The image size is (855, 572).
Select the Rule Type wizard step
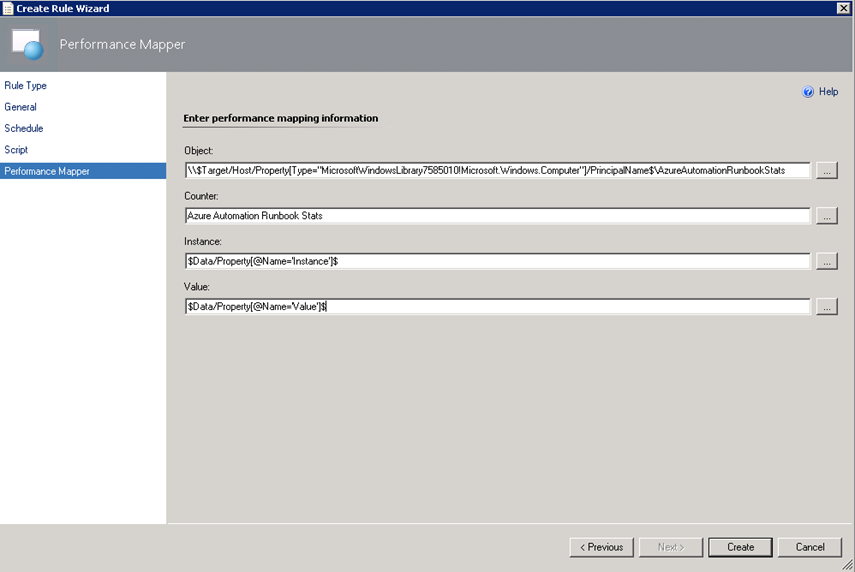coord(26,86)
